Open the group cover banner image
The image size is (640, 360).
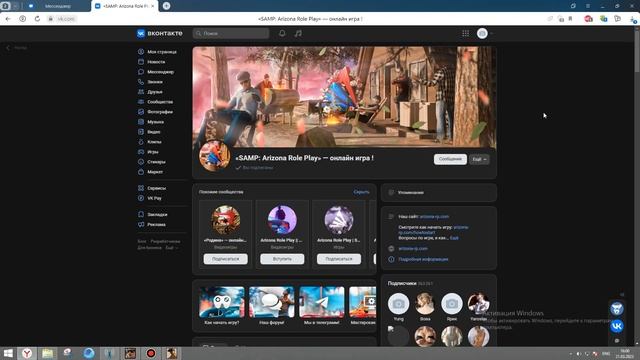coord(344,97)
